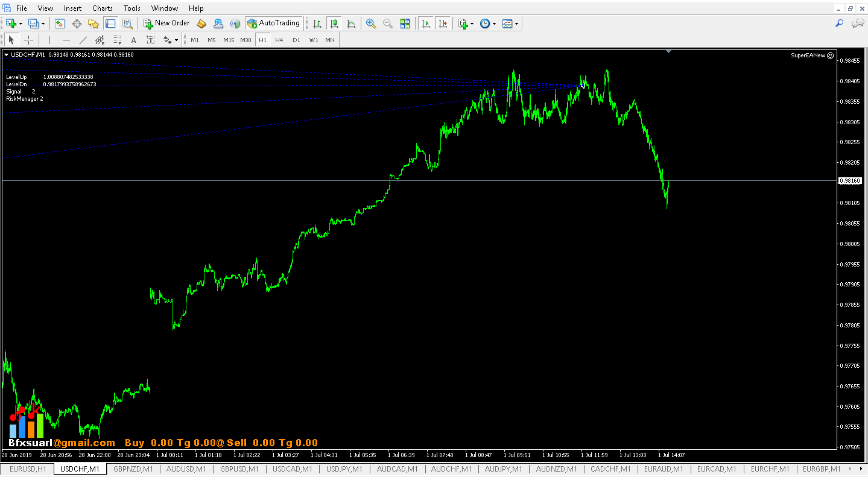Open the Data Window panel icon
This screenshot has height=477, width=868.
click(77, 24)
